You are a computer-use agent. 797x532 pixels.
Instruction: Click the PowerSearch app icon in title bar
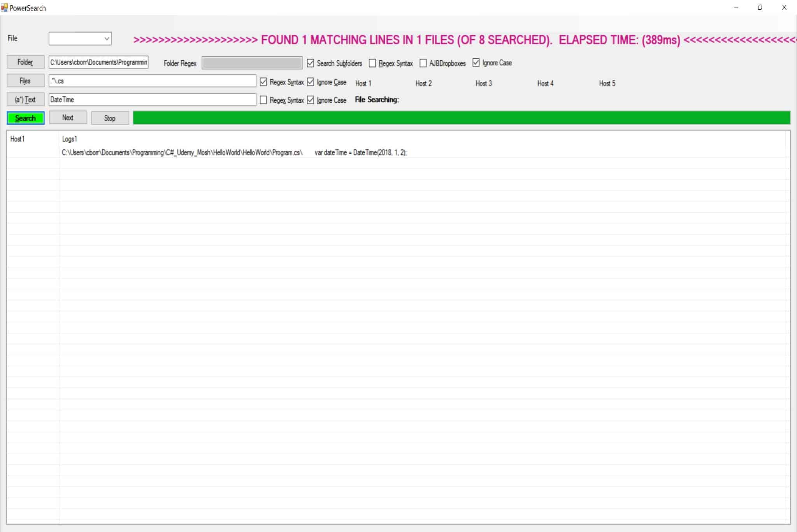(4, 7)
